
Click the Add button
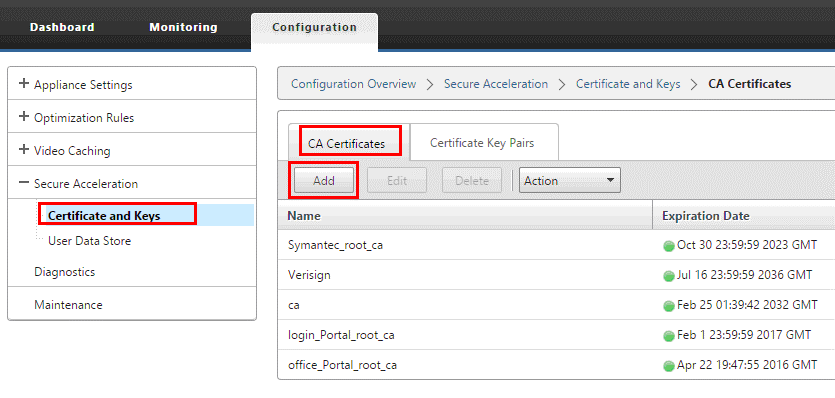(324, 181)
